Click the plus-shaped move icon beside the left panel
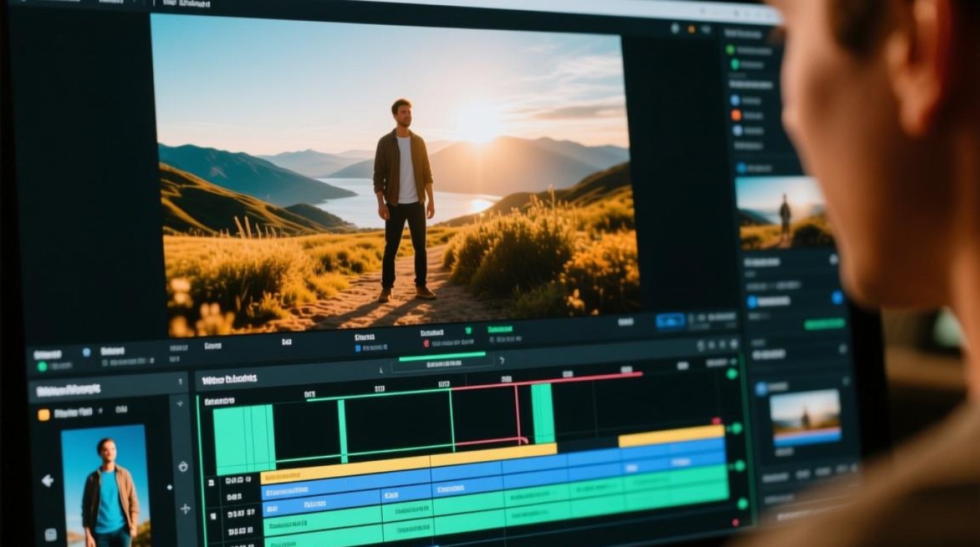The image size is (980, 547). pyautogui.click(x=184, y=508)
